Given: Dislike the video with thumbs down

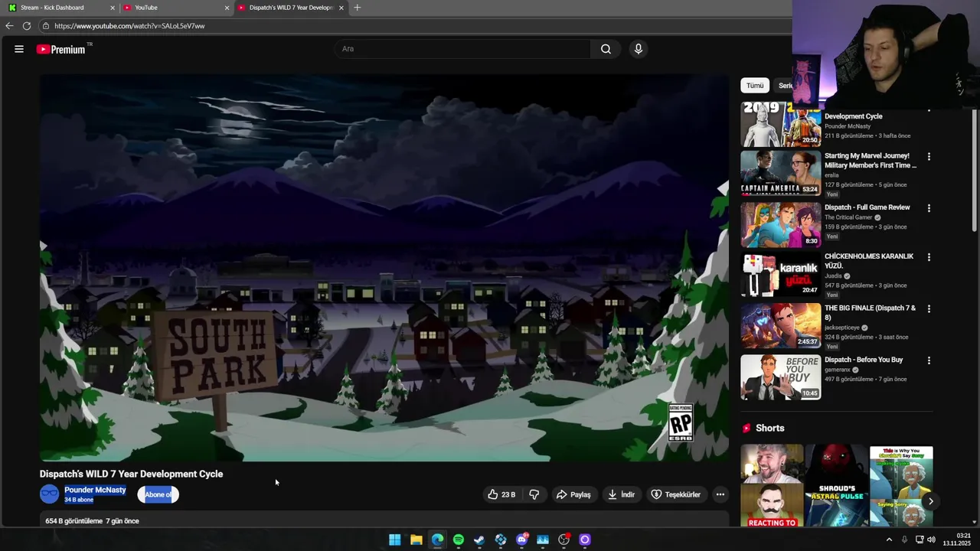Looking at the screenshot, I should tap(534, 494).
